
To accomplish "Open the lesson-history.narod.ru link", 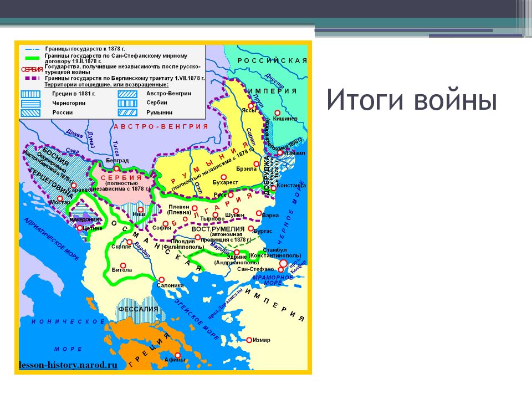I will (x=68, y=365).
